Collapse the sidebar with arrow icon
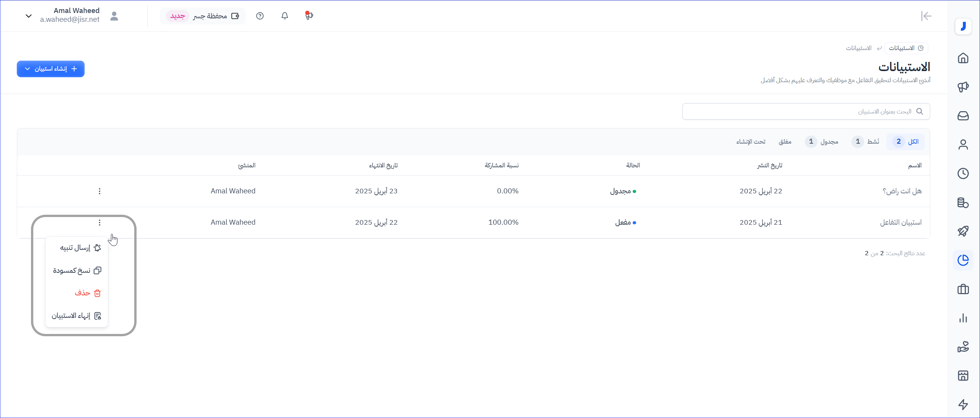The width and height of the screenshot is (980, 418). [926, 16]
